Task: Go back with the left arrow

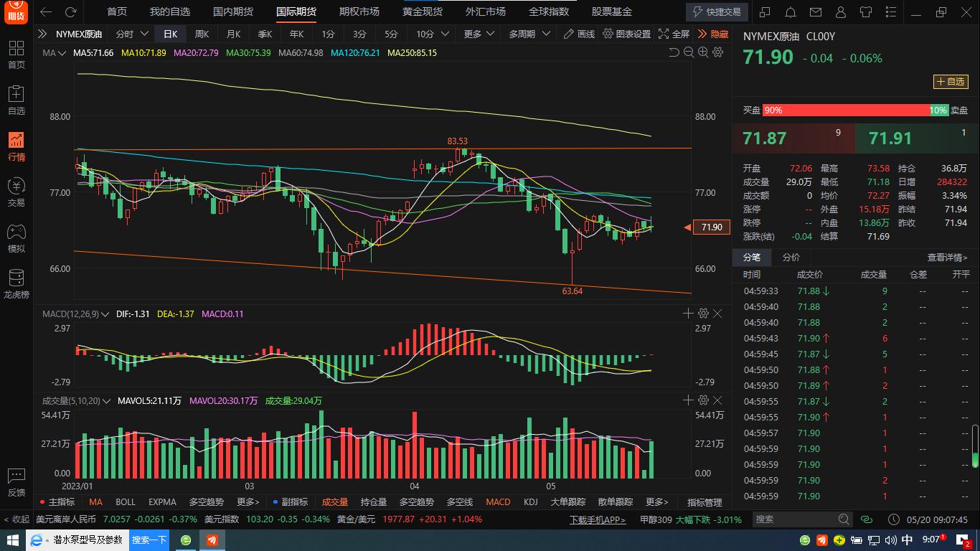Action: click(x=46, y=11)
